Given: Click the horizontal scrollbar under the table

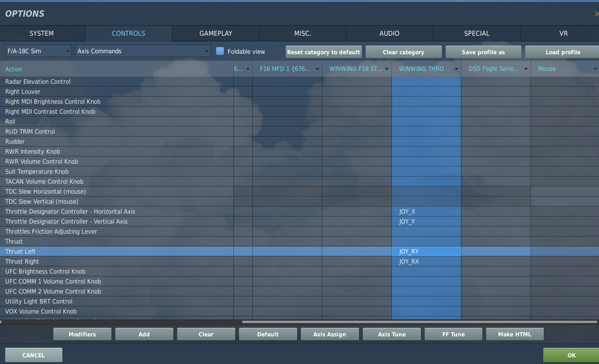Looking at the screenshot, I should point(419,322).
